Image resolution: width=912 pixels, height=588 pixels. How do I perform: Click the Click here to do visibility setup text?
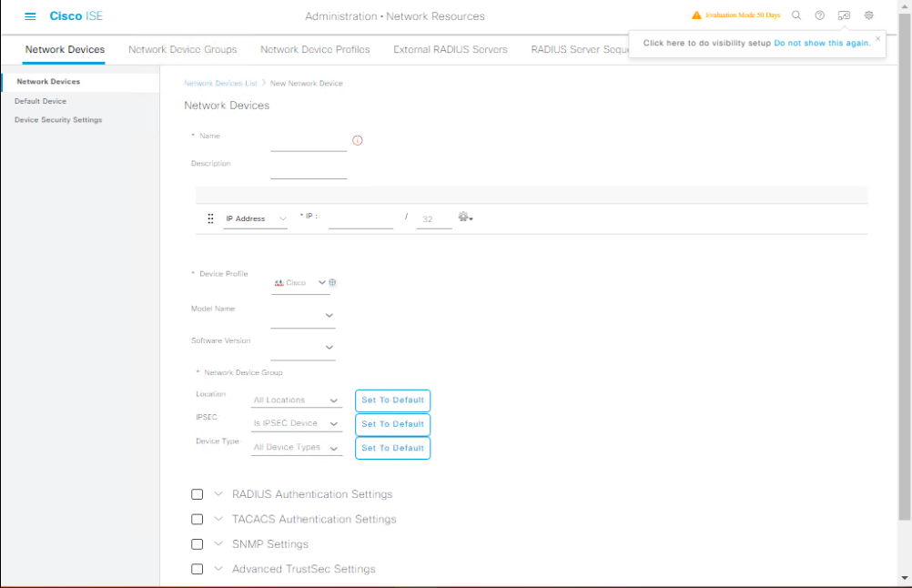[706, 43]
